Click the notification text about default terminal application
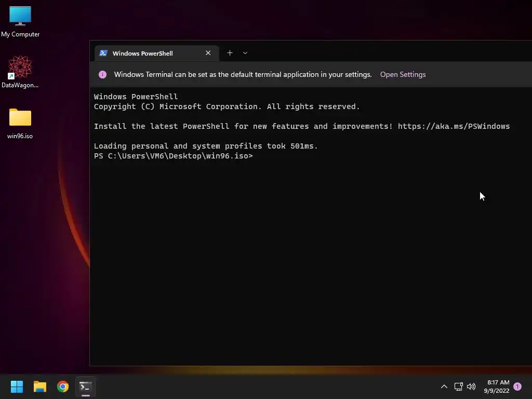Viewport: 532px width, 399px height. [x=243, y=75]
